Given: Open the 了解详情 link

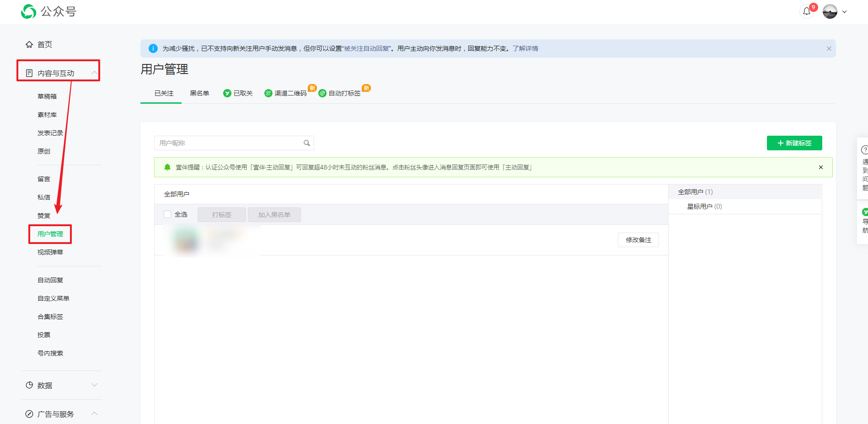Looking at the screenshot, I should pyautogui.click(x=525, y=48).
